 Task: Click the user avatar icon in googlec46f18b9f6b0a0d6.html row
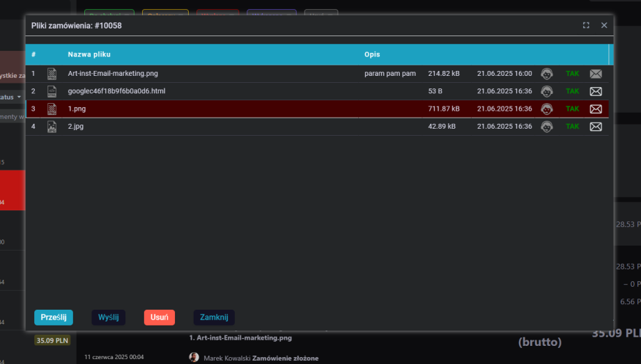(x=548, y=91)
